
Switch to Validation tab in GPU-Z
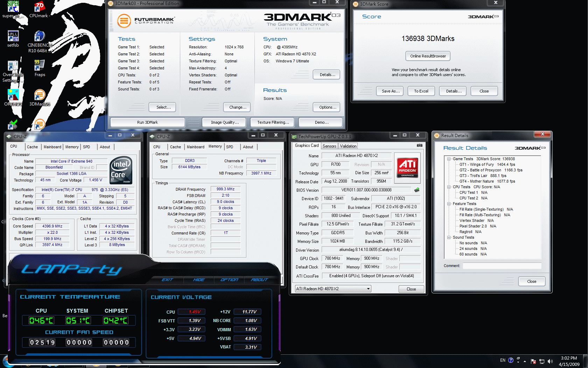[x=348, y=146]
